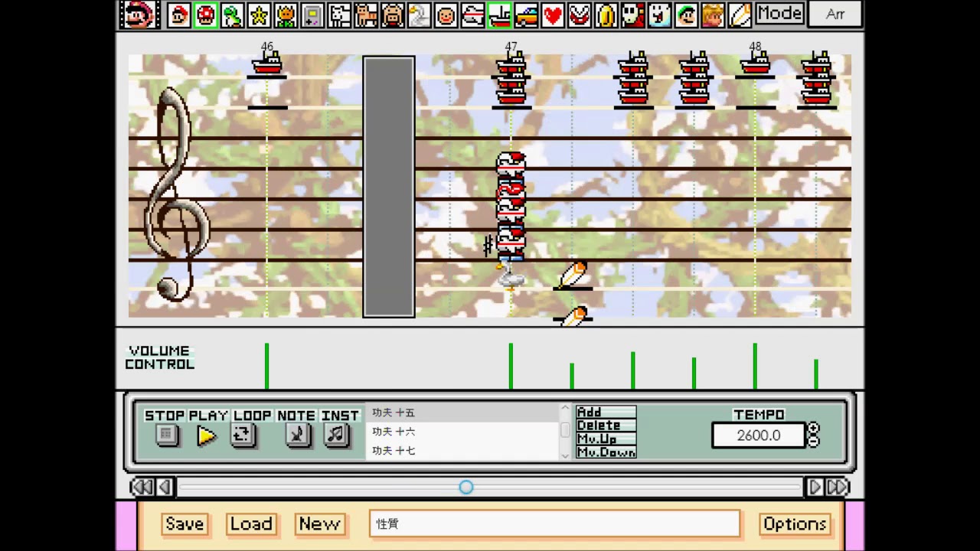Select the Mario instrument icon
Viewport: 980px width, 551px height.
179,15
